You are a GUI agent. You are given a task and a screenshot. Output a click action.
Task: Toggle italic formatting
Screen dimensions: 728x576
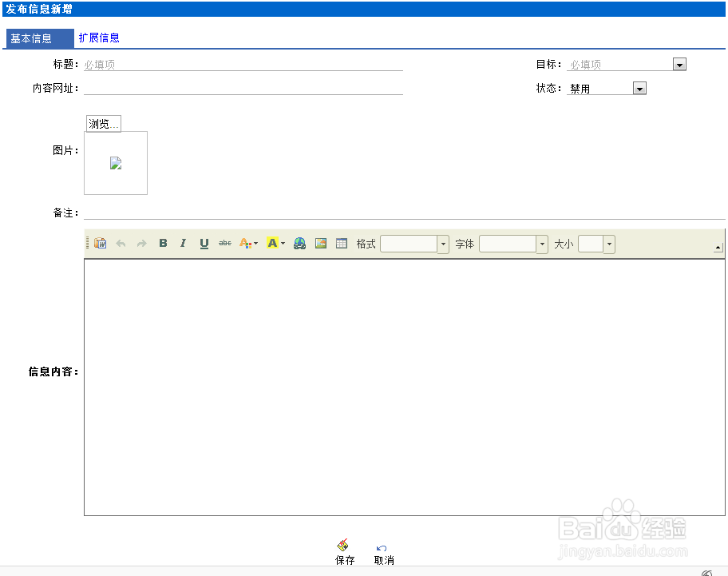pyautogui.click(x=184, y=243)
